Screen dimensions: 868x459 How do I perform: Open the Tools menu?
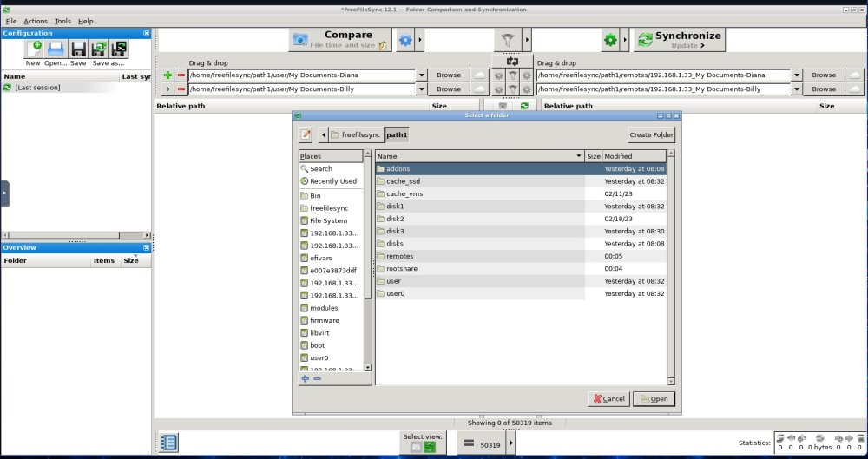(62, 21)
